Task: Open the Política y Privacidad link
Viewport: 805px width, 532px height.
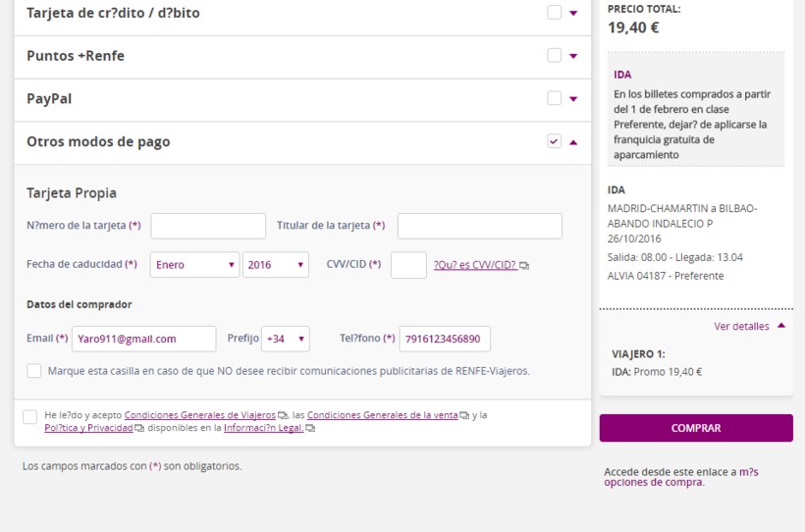Action: tap(88, 428)
